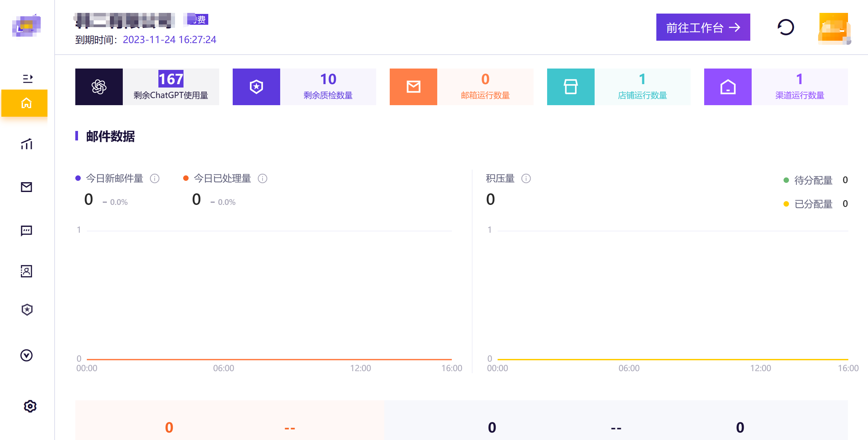The width and height of the screenshot is (868, 440).
Task: Click info icon next to 今日新邮件量
Action: tap(155, 178)
